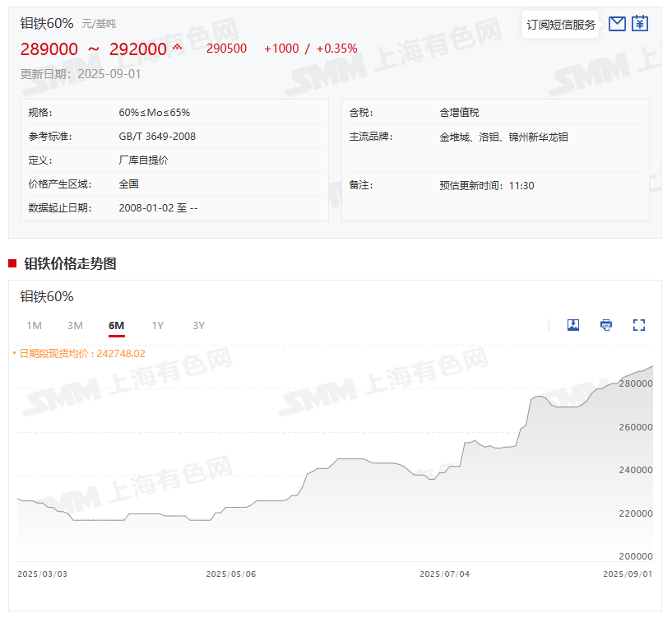The image size is (672, 618).
Task: Click the envelope SMS subscription icon
Action: coord(617,24)
